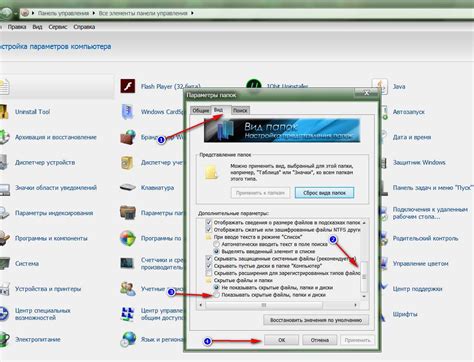Click the scroll right arrow of the settings list
Image resolution: width=474 pixels, height=362 pixels.
tap(356, 305)
